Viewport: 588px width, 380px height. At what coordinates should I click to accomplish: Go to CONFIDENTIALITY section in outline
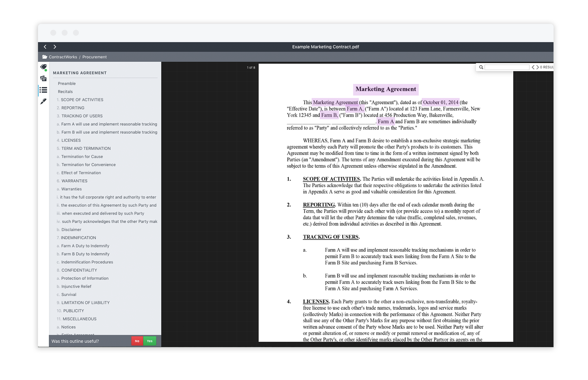[79, 270]
